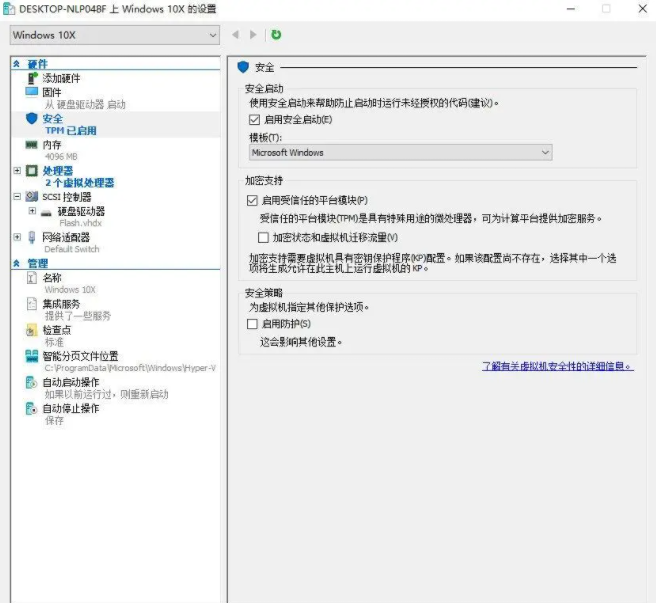Collapse the 硬件 section header
The height and width of the screenshot is (603, 656).
(x=16, y=64)
